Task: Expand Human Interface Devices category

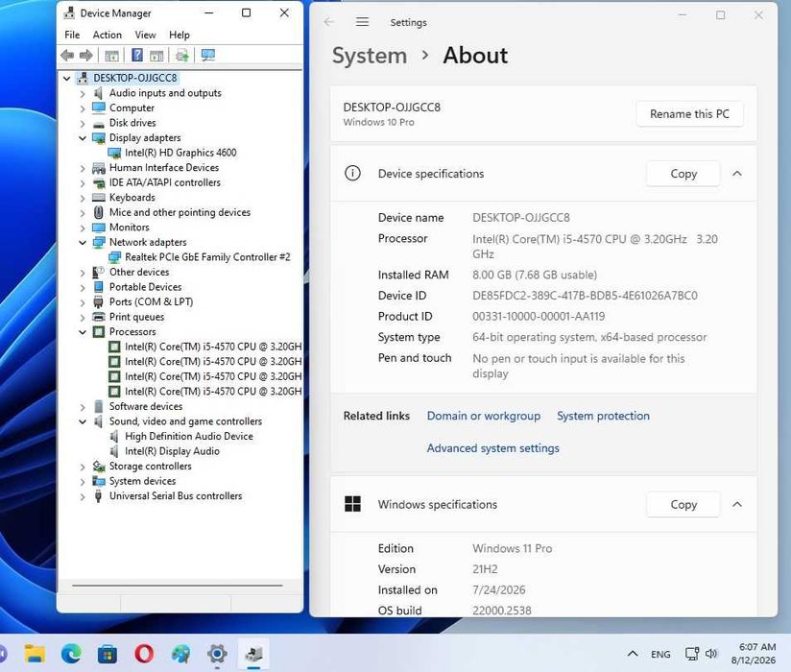Action: coord(83,168)
